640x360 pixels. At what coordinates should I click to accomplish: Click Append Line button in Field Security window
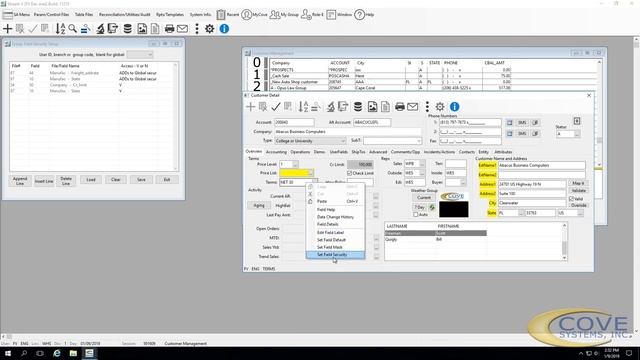20,181
